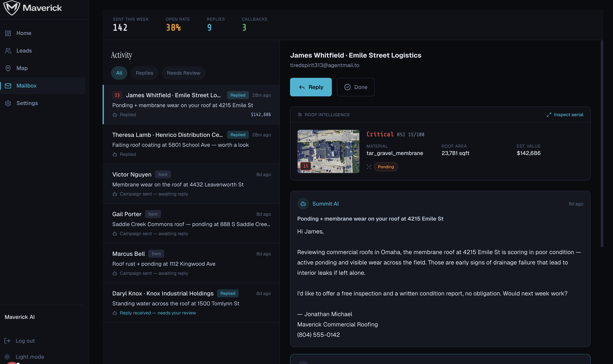The height and width of the screenshot is (364, 613).
Task: Click the $142,686 value on James row
Action: (261, 115)
